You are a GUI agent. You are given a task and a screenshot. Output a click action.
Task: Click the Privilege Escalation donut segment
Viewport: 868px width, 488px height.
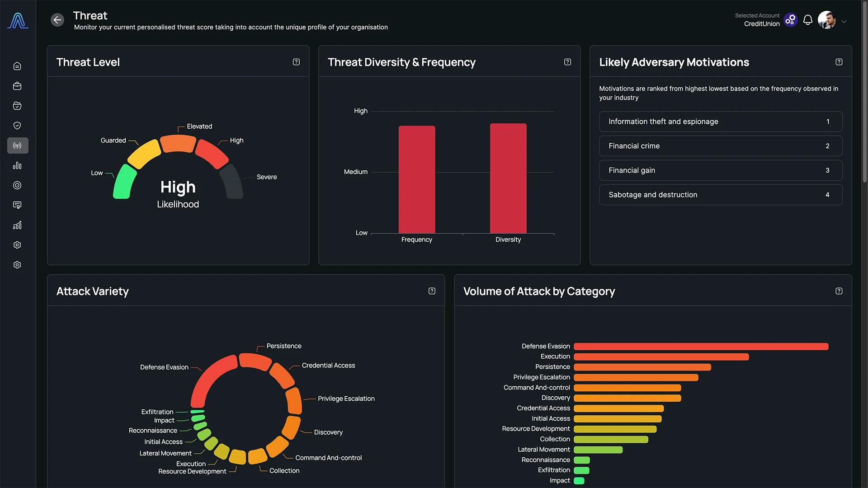pos(294,401)
